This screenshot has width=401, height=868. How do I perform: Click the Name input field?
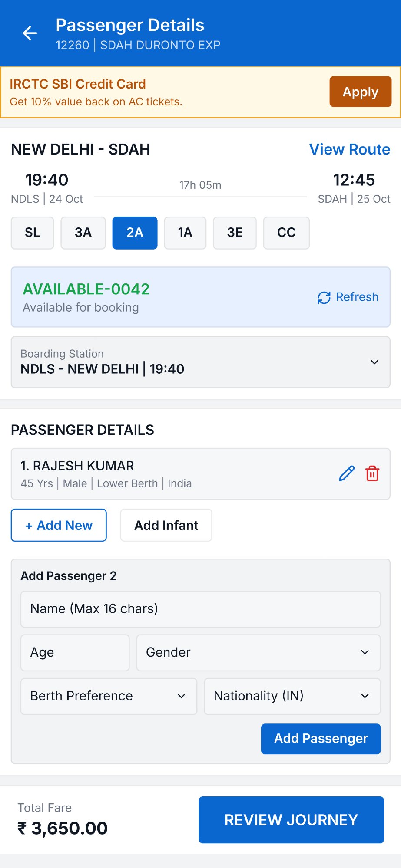click(x=200, y=609)
